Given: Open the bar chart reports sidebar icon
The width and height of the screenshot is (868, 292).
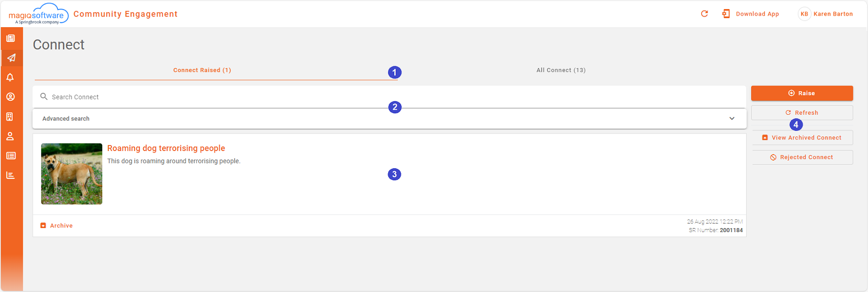Looking at the screenshot, I should tap(10, 175).
